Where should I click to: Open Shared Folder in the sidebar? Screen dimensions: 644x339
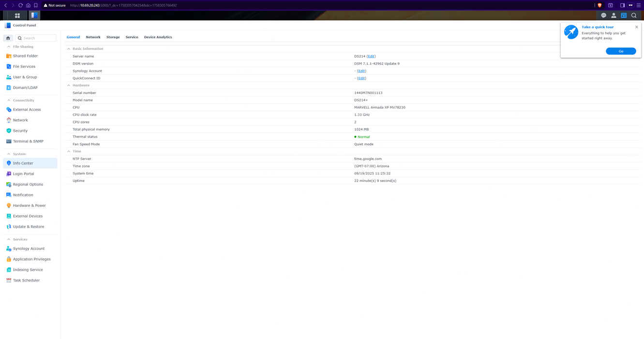pyautogui.click(x=25, y=56)
